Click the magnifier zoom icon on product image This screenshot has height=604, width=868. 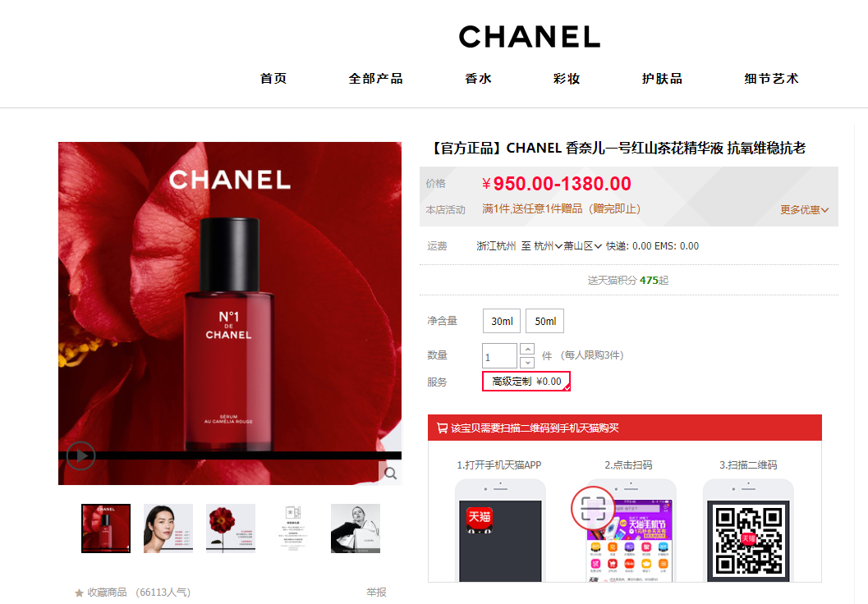tap(390, 474)
